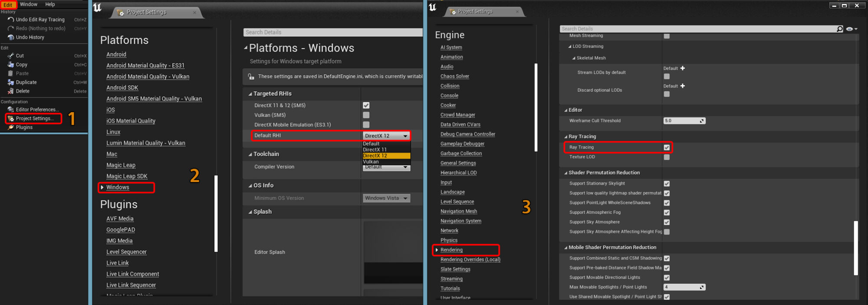
Task: Toggle Support Stationary Skylight checkbox
Action: [667, 184]
